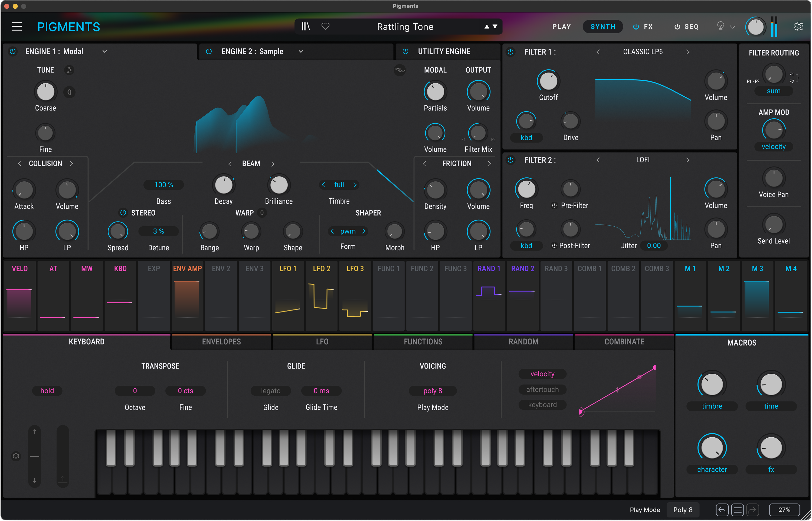The image size is (812, 521).
Task: Open the Engine 1 Modal type dropdown
Action: pyautogui.click(x=104, y=51)
